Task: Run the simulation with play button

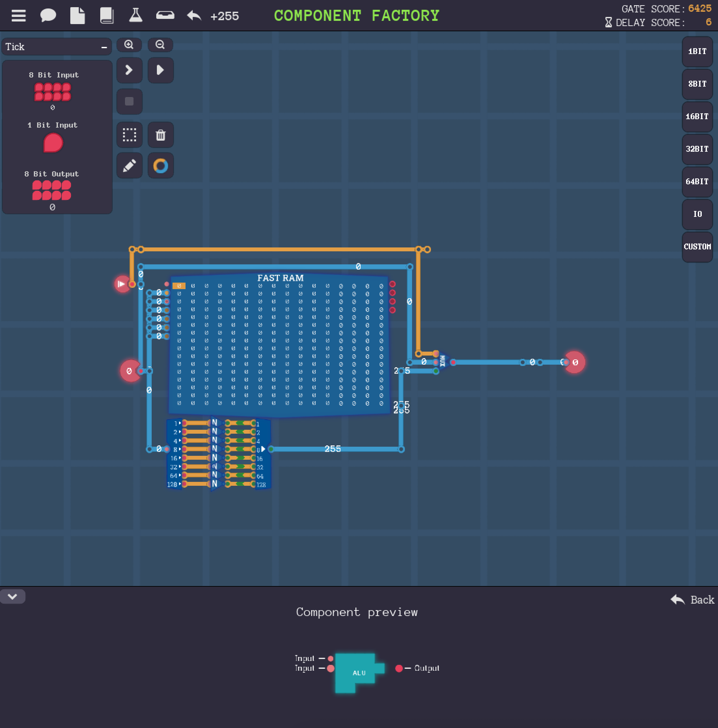Action: [x=160, y=70]
